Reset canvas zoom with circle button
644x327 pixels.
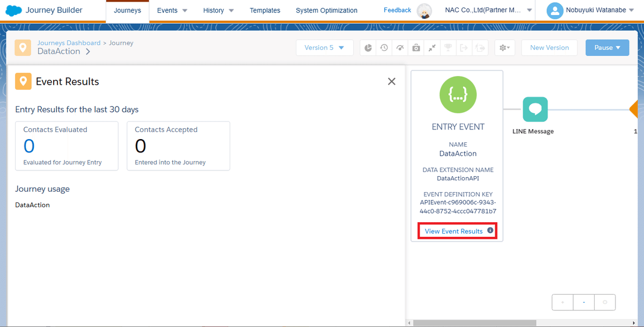[x=605, y=302]
